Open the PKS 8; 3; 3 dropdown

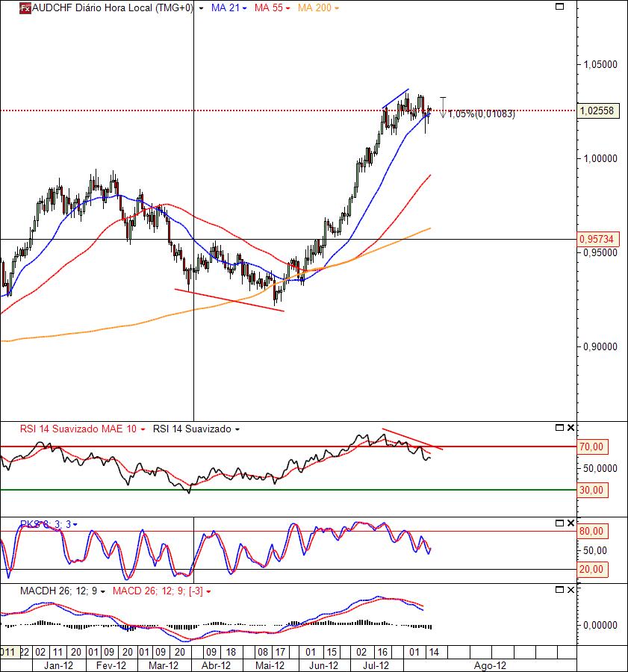75,525
